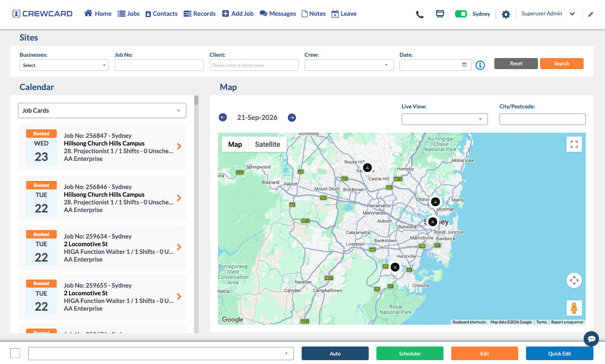Click Report a map error link
Viewport: 605px width, 364px height.
567,322
